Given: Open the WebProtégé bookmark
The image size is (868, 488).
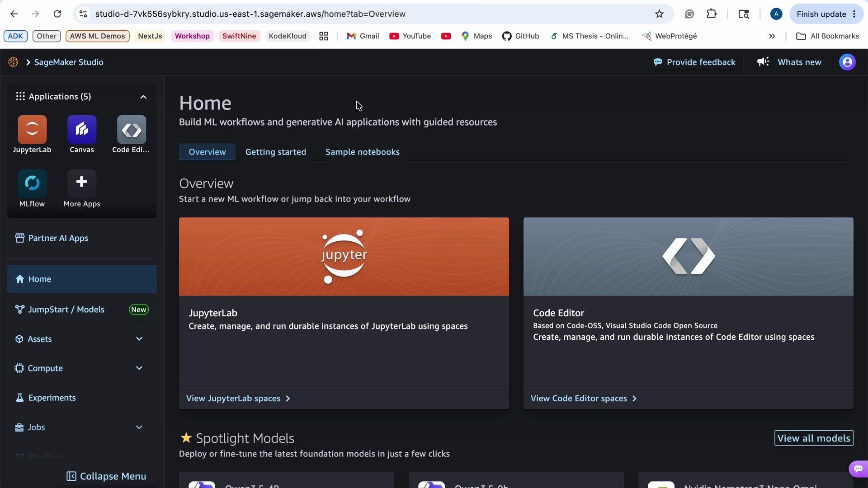Looking at the screenshot, I should (x=670, y=36).
